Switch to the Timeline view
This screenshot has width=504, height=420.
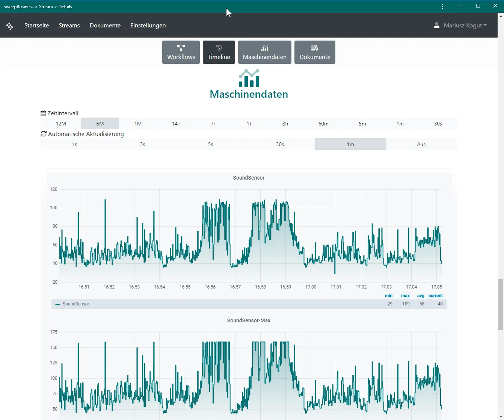(x=219, y=52)
